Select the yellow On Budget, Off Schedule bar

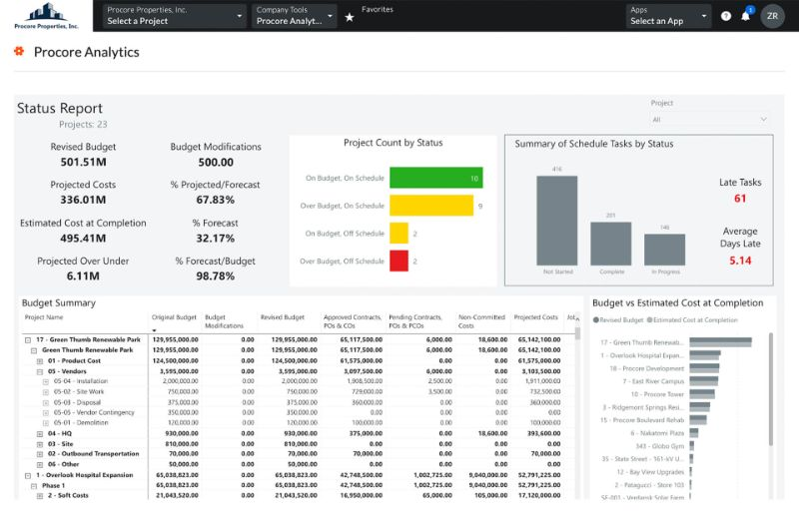pos(399,234)
